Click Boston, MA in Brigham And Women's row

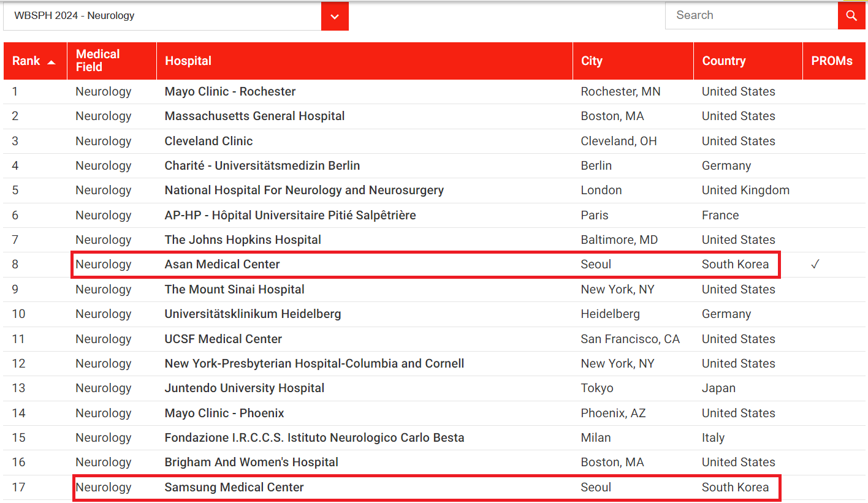pos(612,462)
